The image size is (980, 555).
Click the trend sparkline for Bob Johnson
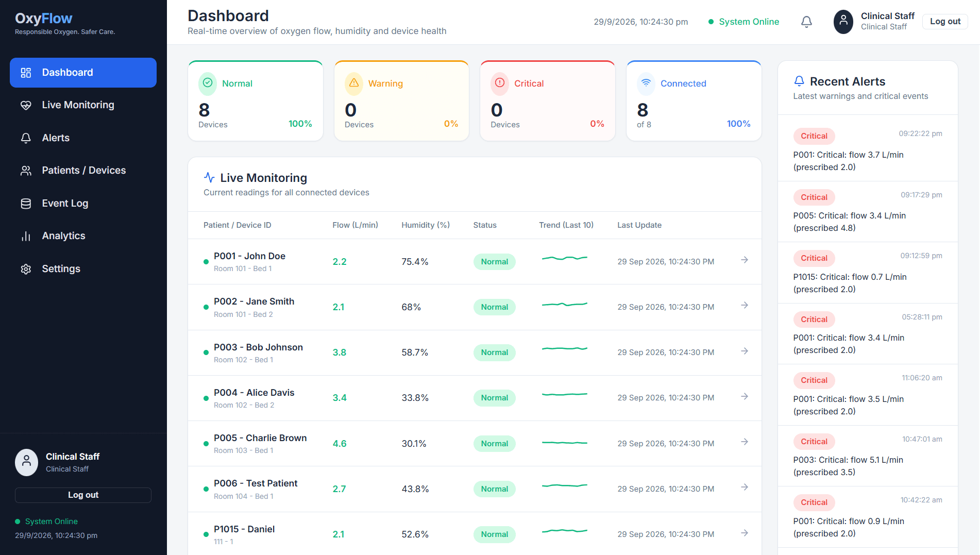(565, 349)
